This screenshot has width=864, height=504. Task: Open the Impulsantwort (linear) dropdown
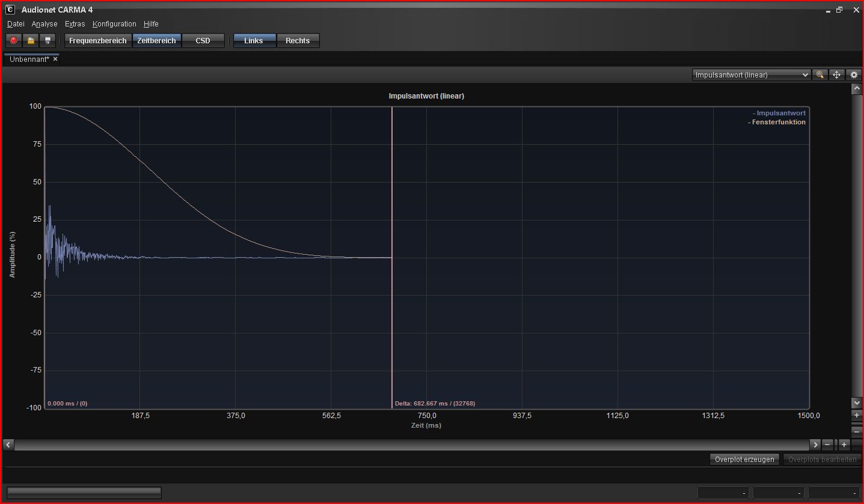(751, 75)
